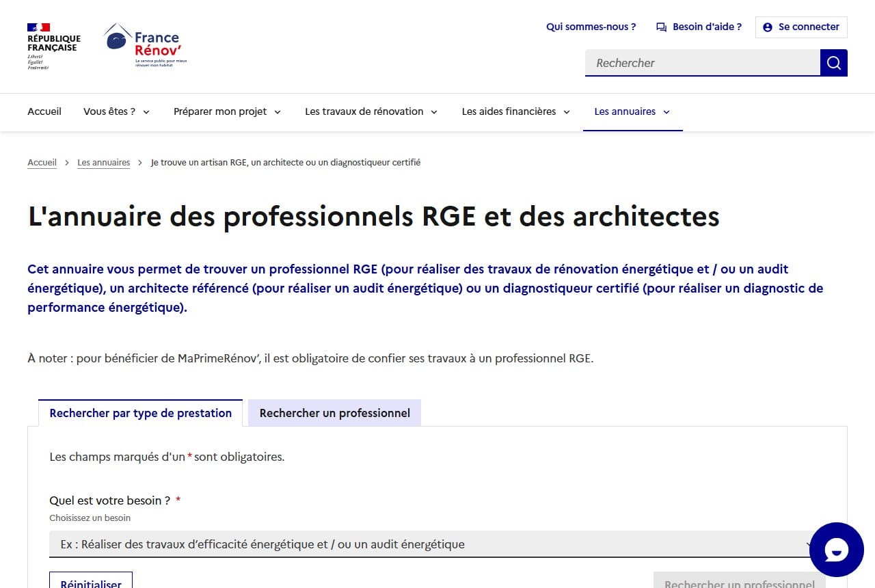Screen dimensions: 875x588
Task: Click the République Française emblem
Action: pos(54,46)
